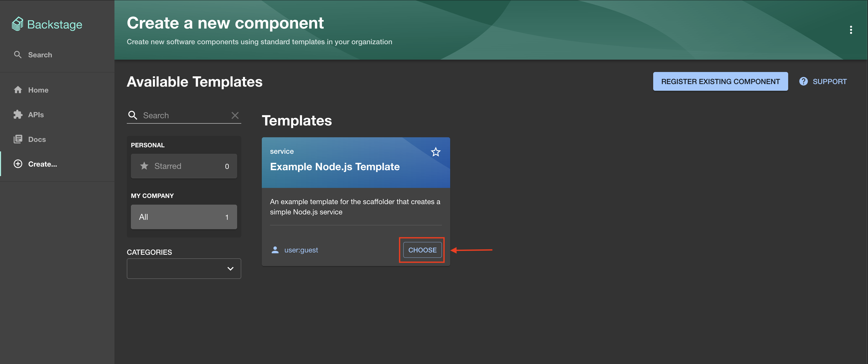Clear the template search with X

point(235,115)
